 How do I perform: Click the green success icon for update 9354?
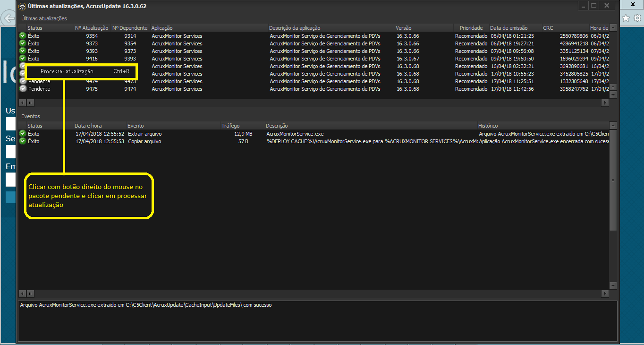click(x=23, y=36)
